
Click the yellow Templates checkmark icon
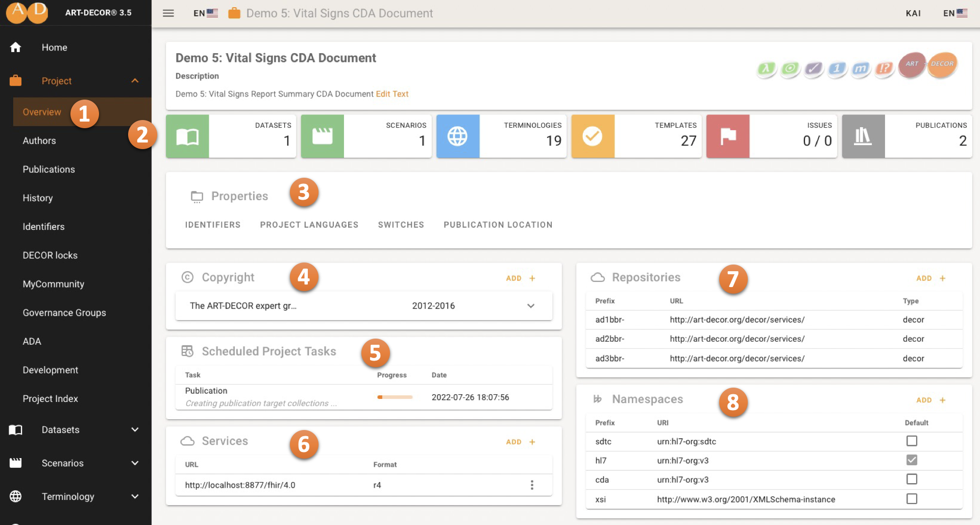[593, 136]
